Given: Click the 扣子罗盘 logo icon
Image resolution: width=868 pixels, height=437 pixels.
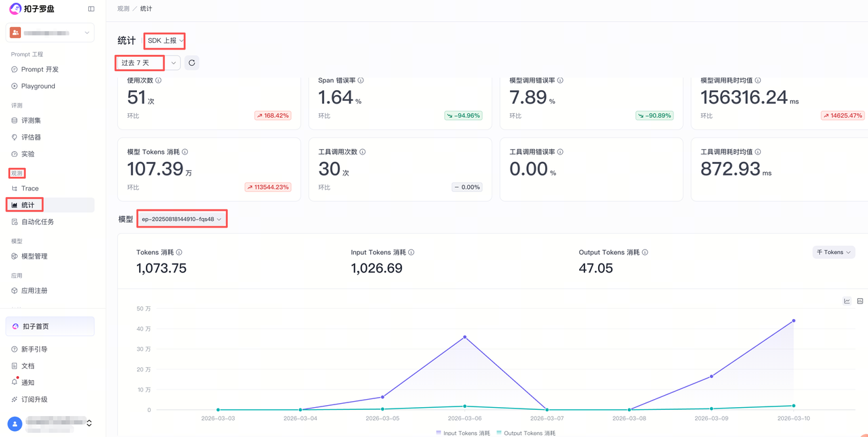Looking at the screenshot, I should click(x=15, y=9).
